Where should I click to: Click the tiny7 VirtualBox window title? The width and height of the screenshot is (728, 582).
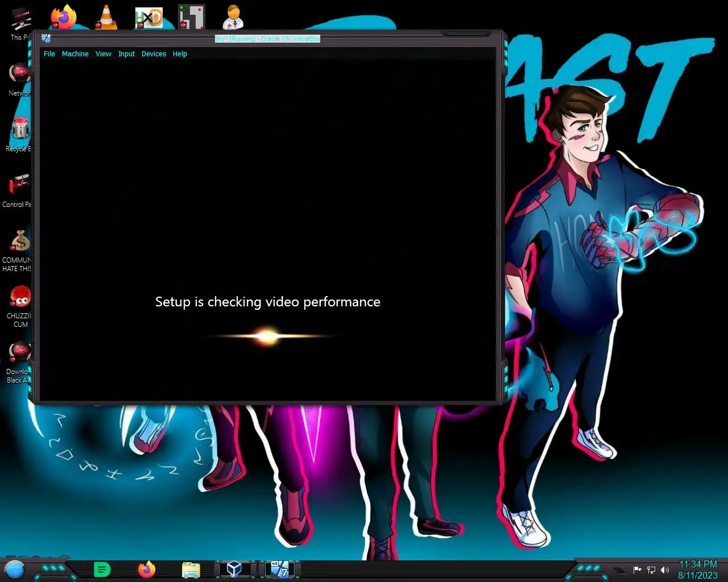point(267,39)
